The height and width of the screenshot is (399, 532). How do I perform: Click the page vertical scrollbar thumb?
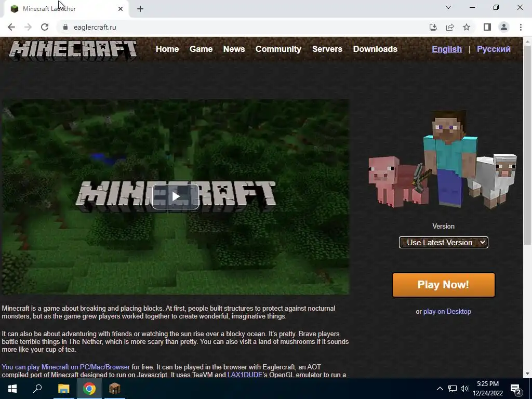[528, 145]
